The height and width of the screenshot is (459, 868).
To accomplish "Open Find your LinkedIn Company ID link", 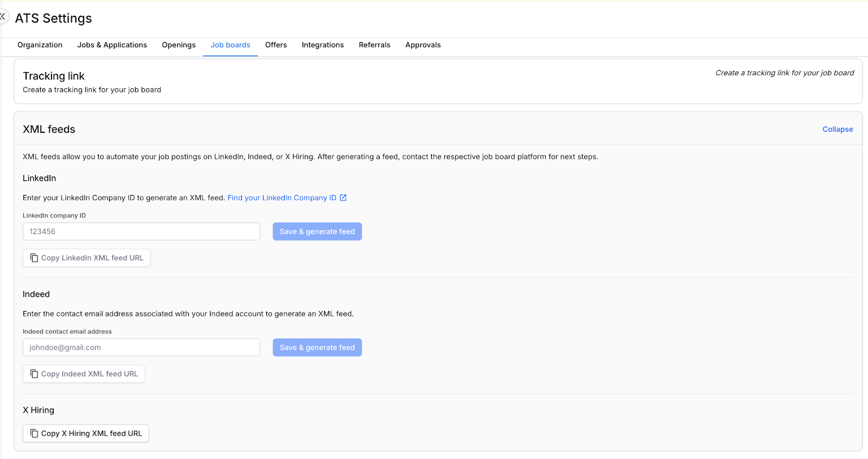I will [x=282, y=198].
